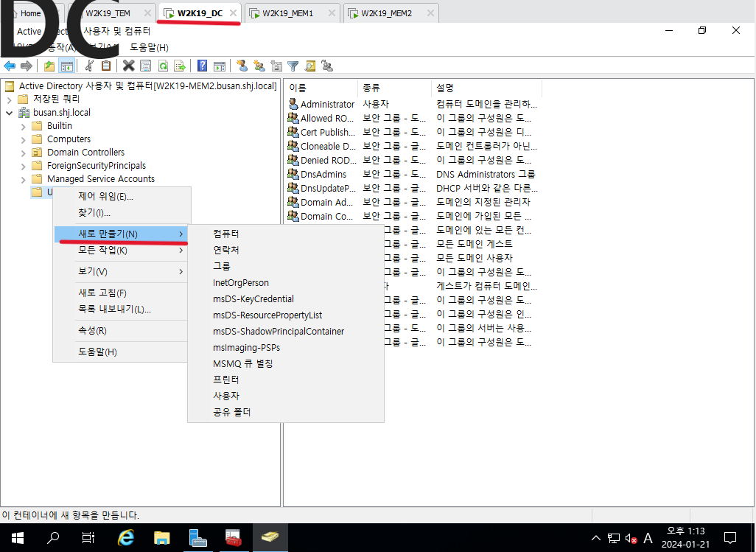The height and width of the screenshot is (552, 756).
Task: Toggle the Show/Hide action pane icon
Action: (220, 66)
